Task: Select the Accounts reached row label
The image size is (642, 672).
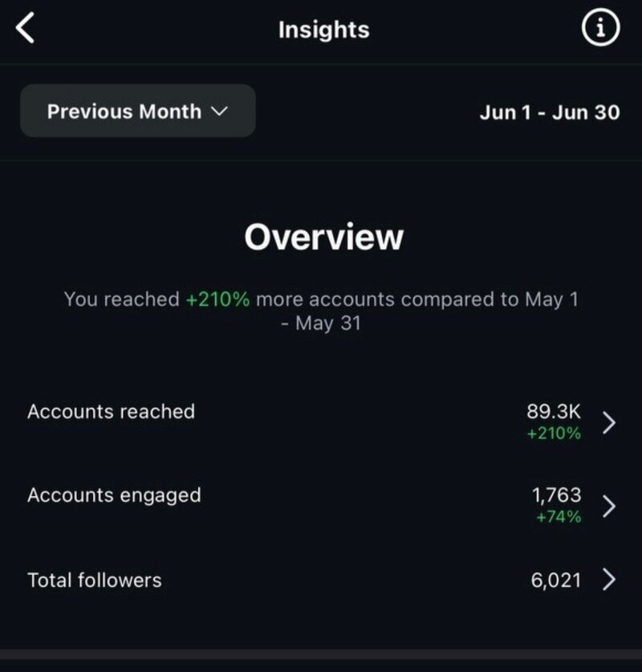Action: pos(112,412)
